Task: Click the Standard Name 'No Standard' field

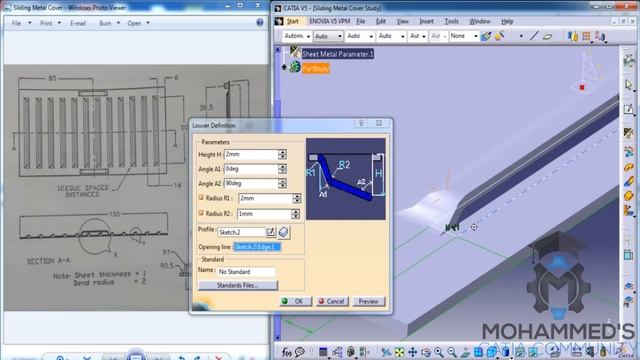Action: [246, 271]
